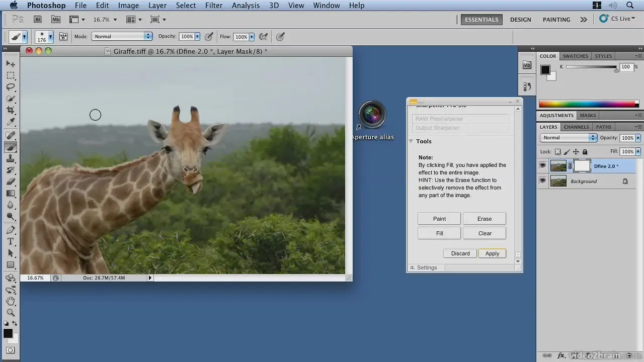The height and width of the screenshot is (362, 644).
Task: Open the Screen Mode dropdown
Action: [158, 20]
